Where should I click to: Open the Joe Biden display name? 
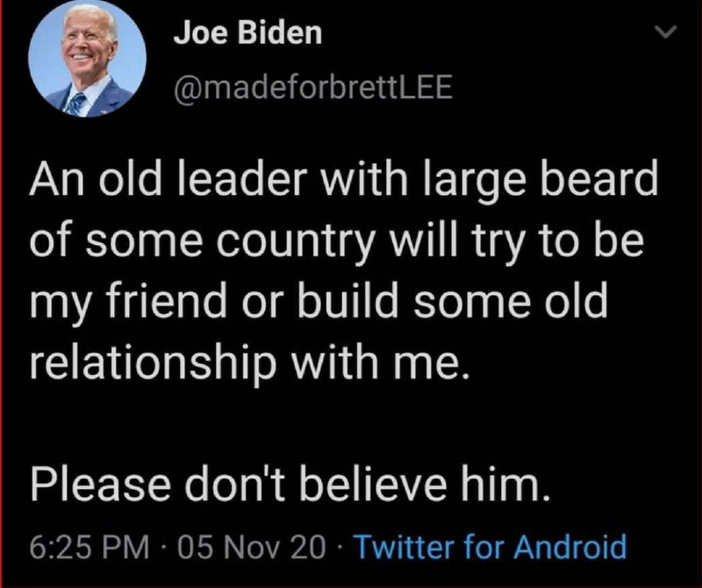[x=247, y=32]
